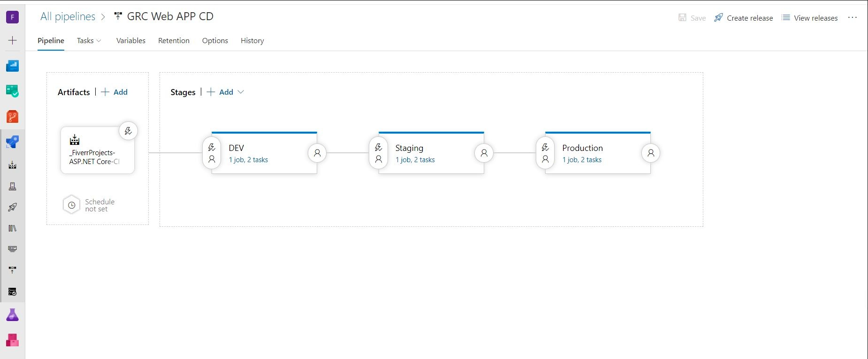Switch to the Options tab
Screen dimensions: 868x359
click(215, 41)
